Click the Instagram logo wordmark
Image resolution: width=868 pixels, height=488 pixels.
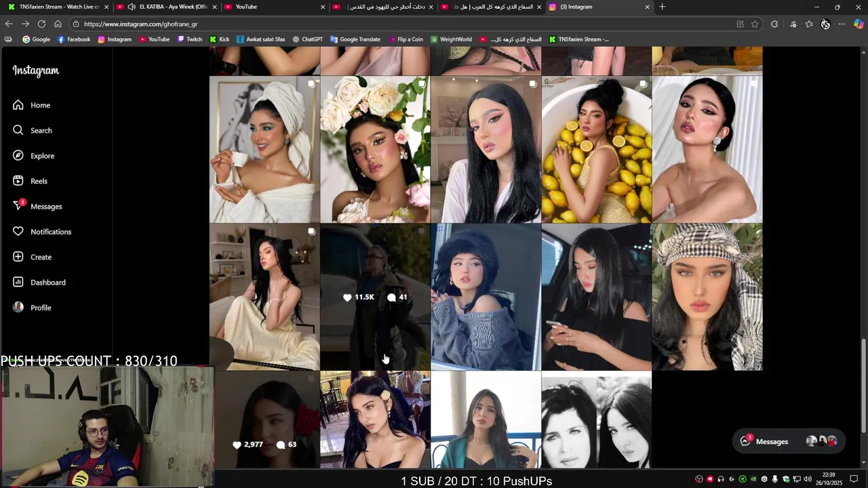click(x=36, y=71)
